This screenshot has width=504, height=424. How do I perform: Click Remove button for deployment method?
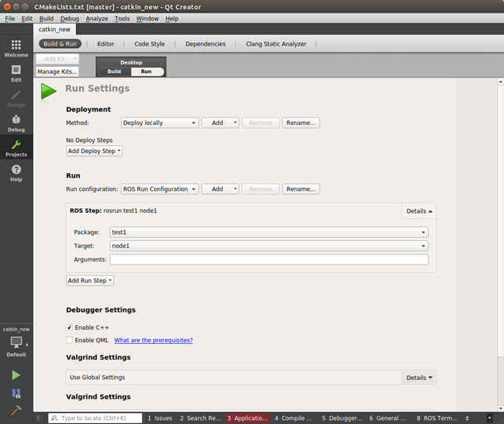pyautogui.click(x=261, y=122)
